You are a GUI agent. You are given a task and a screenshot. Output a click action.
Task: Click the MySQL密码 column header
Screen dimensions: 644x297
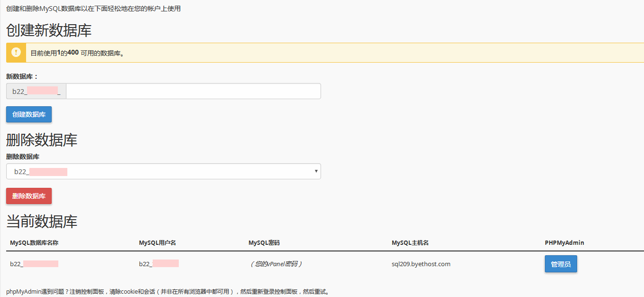coord(264,242)
